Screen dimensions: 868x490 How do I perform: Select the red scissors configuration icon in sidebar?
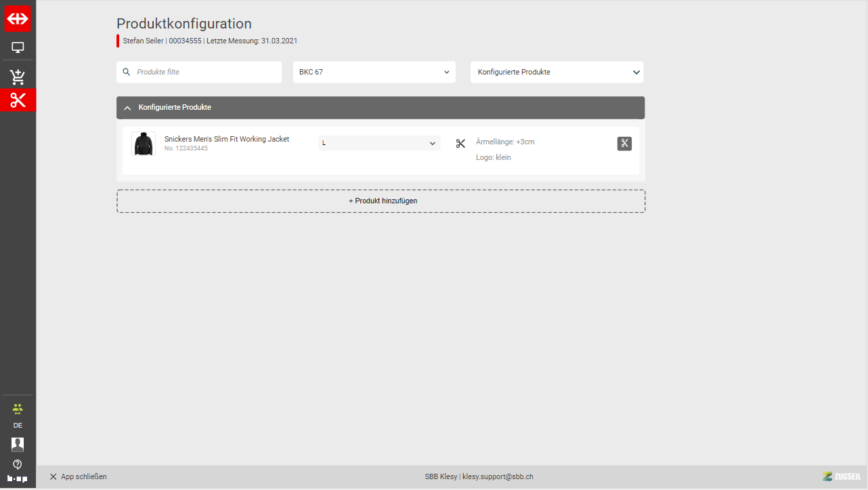[x=18, y=100]
